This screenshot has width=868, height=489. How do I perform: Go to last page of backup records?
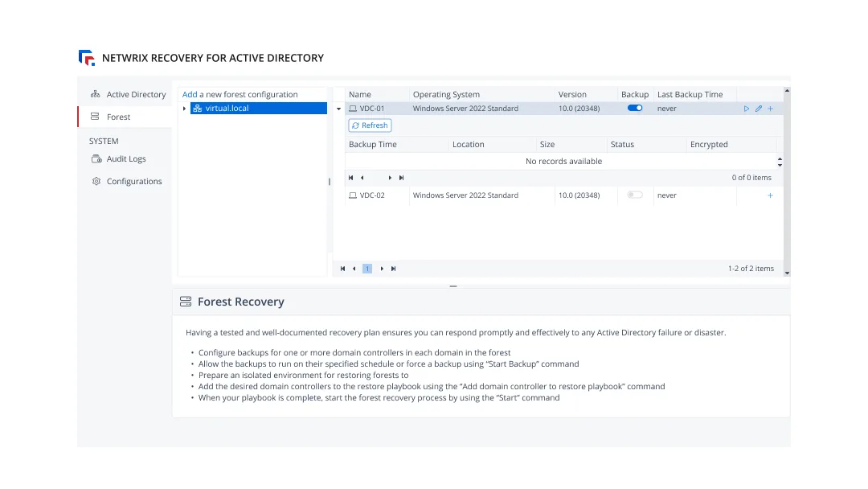coord(401,178)
